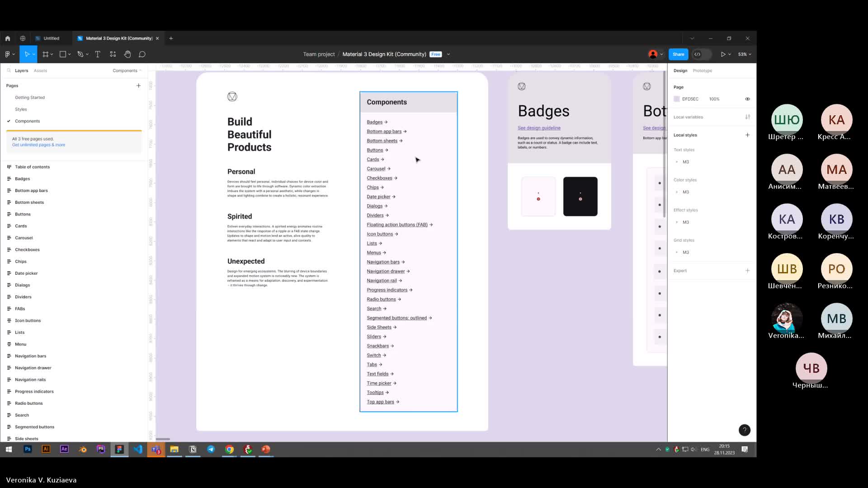Viewport: 868px width, 488px height.
Task: Click the dark badge preview thumbnail
Action: 580,197
